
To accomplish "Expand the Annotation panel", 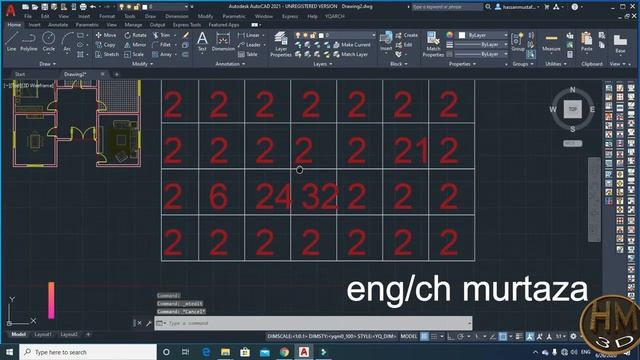I will point(231,64).
